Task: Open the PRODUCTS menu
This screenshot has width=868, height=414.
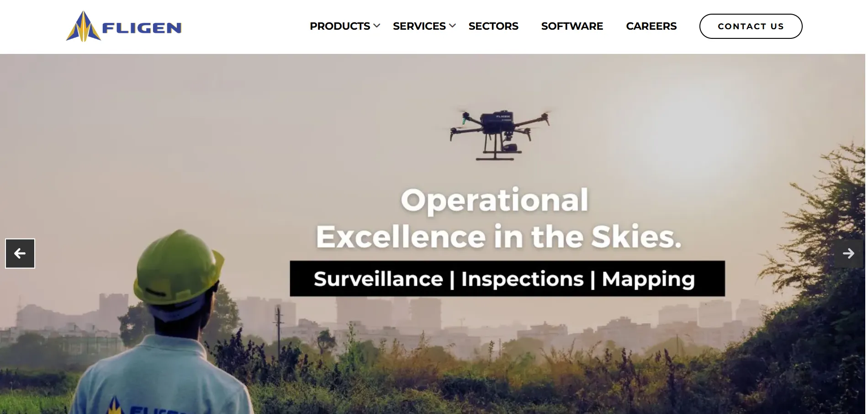Action: pyautogui.click(x=340, y=26)
